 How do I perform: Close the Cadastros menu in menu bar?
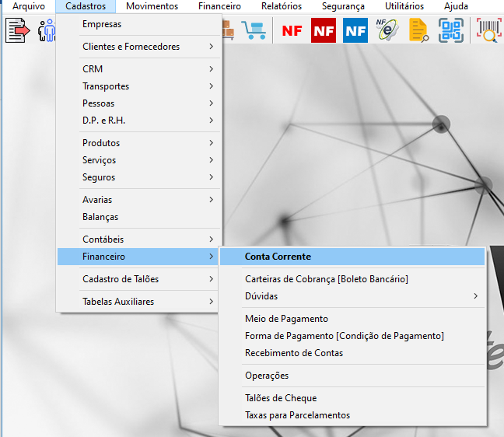point(86,6)
